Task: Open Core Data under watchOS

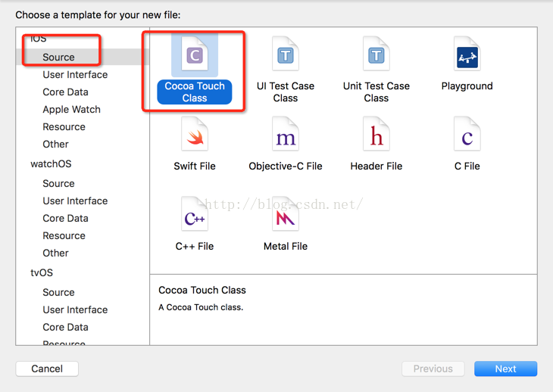Action: (65, 219)
